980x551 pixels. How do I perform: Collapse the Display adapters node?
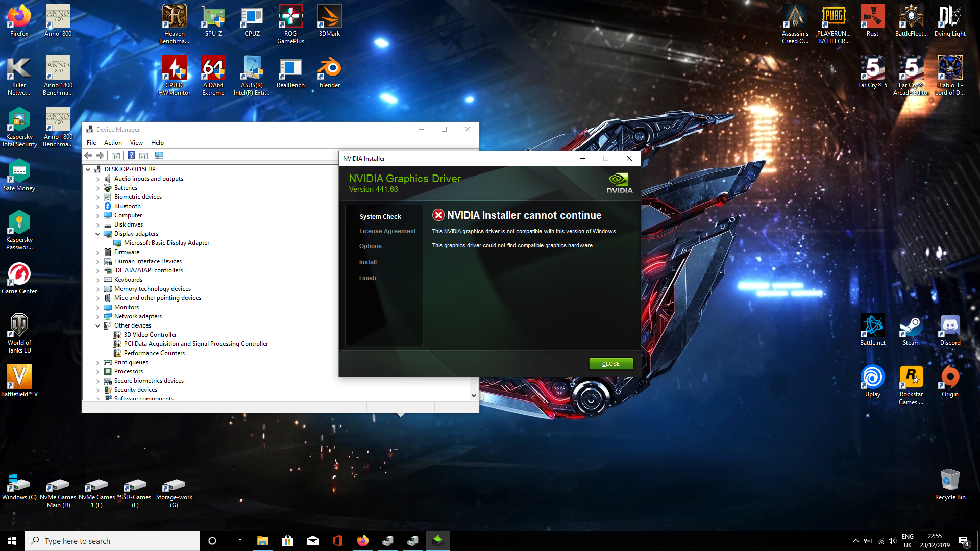97,234
